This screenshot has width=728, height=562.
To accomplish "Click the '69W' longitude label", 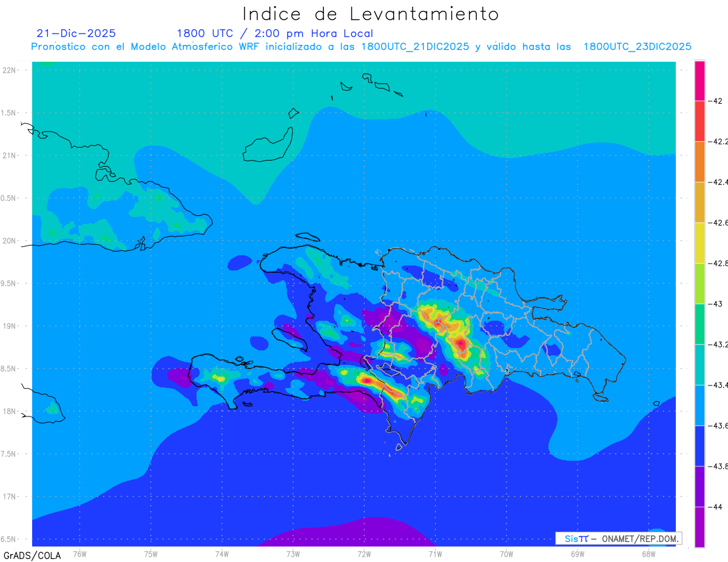I will tap(578, 554).
